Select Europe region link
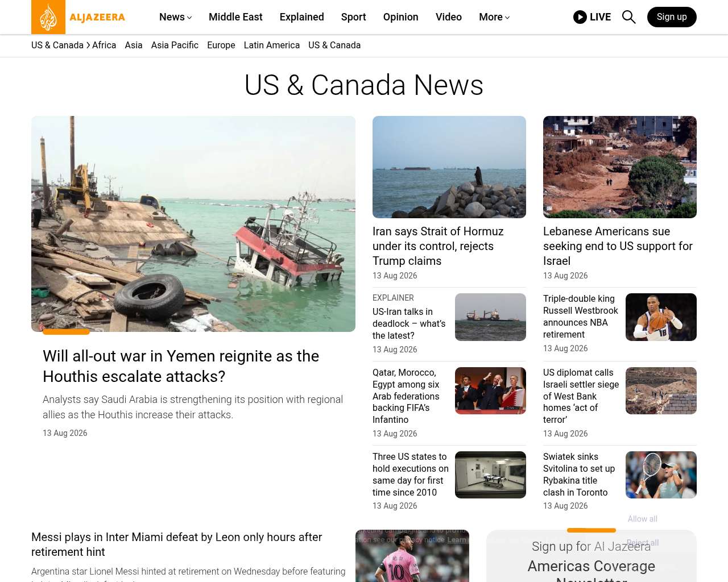The image size is (728, 582). [x=221, y=45]
